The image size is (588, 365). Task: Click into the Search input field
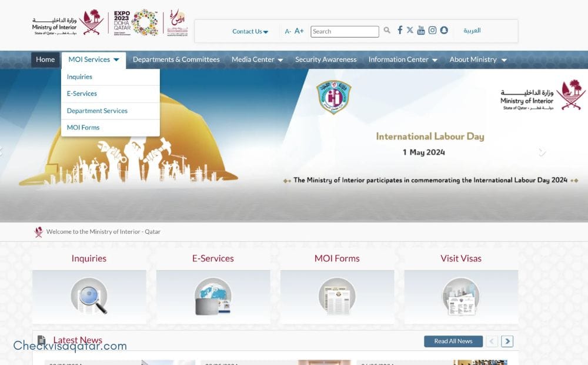345,32
